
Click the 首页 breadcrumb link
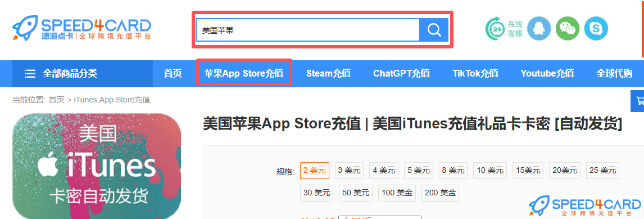(x=56, y=100)
